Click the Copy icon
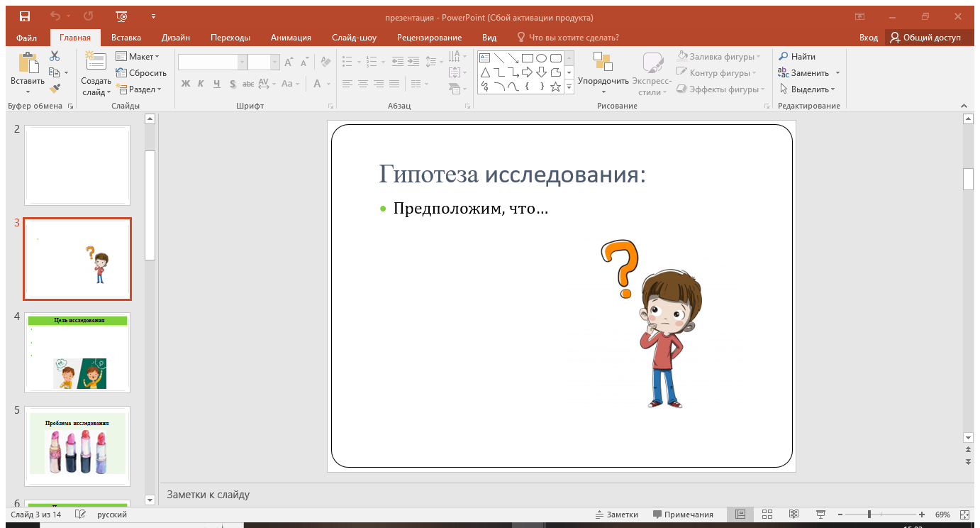Screen dimensions: 980x528 (x=54, y=72)
